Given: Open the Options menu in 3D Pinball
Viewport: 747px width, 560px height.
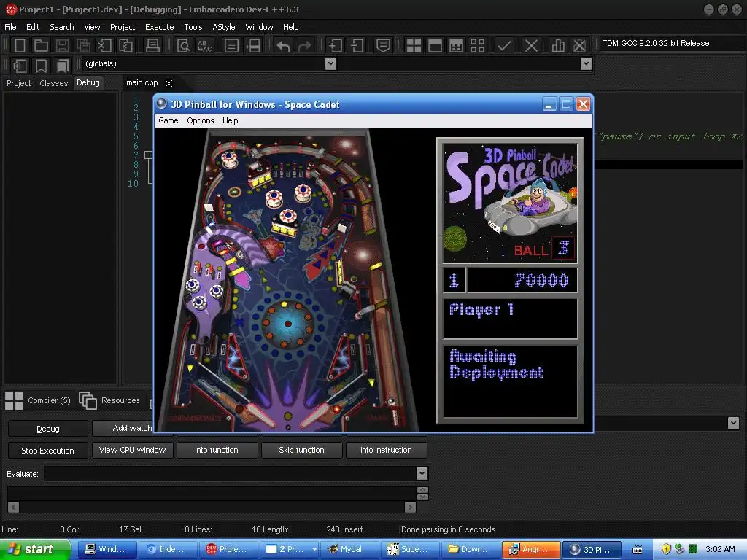Looking at the screenshot, I should pos(200,120).
